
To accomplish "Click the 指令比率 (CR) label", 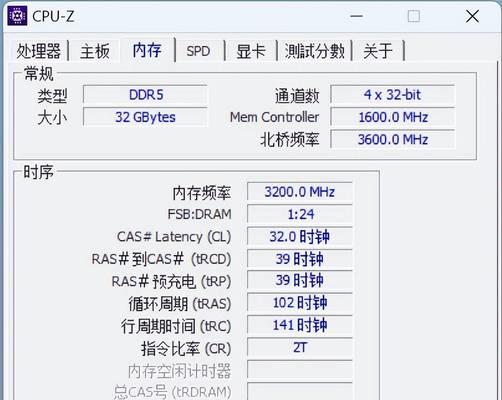I will tap(186, 349).
